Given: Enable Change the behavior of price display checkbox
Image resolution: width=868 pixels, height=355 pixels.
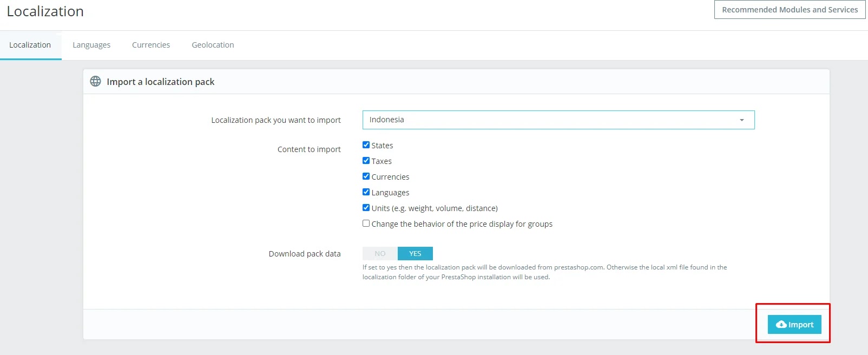Looking at the screenshot, I should [x=366, y=223].
